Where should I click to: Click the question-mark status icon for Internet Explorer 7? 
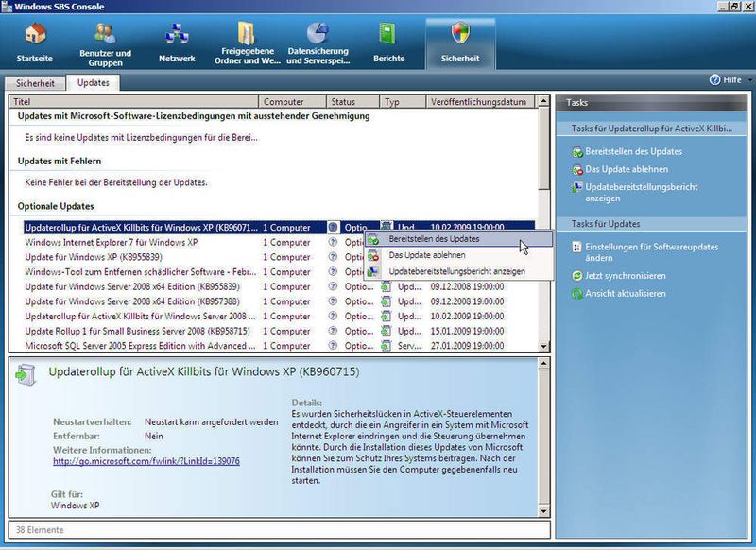pos(335,243)
